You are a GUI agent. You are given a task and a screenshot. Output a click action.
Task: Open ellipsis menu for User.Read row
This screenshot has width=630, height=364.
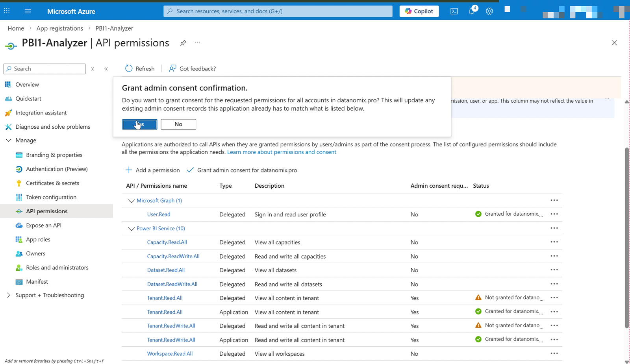pos(554,214)
